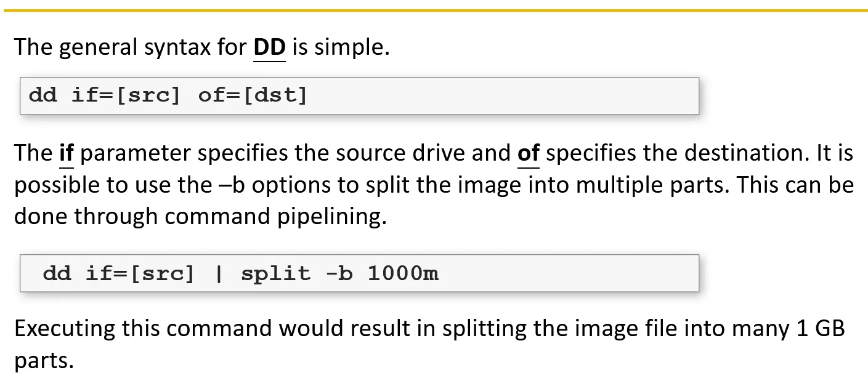
Task: Click the word 'Executing' in last sentence
Action: [64, 329]
